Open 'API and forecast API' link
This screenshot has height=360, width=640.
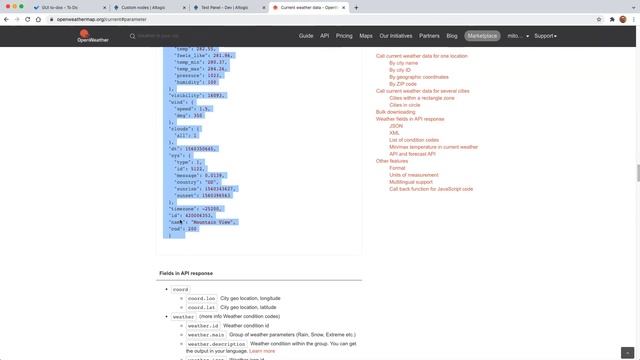pos(412,154)
